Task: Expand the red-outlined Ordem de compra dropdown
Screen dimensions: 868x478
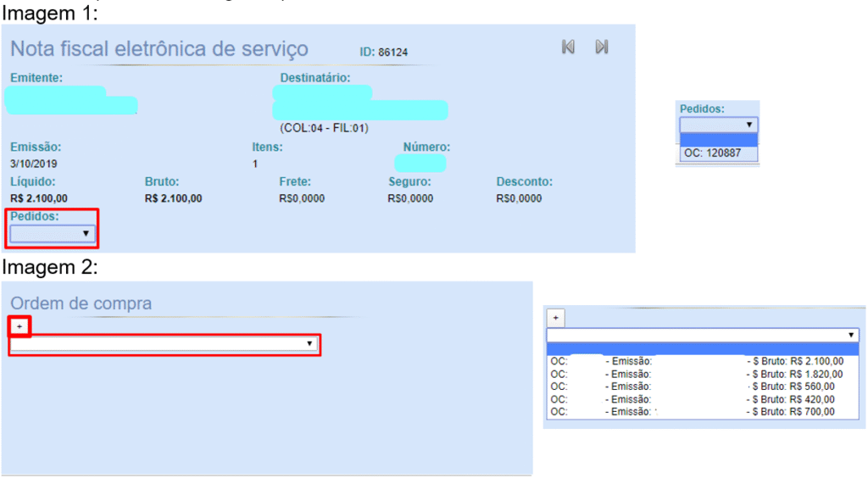Action: tap(164, 344)
